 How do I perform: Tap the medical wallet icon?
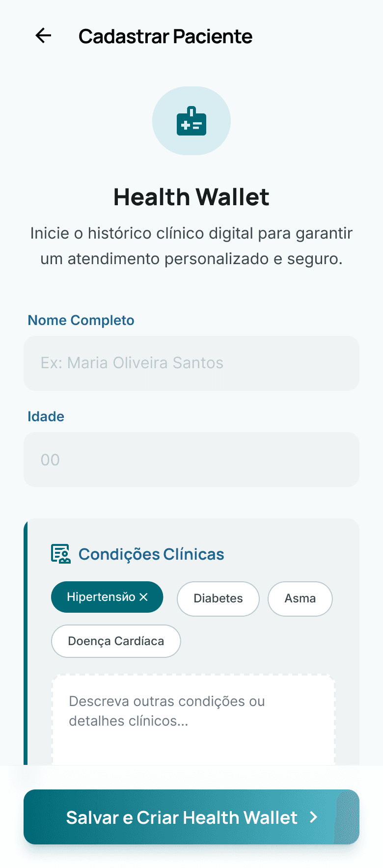click(191, 121)
